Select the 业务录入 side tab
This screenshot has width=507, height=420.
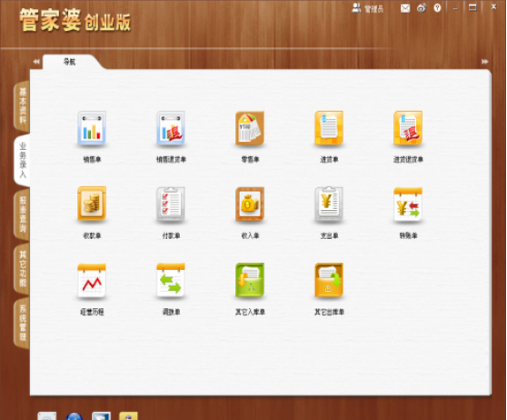point(22,160)
